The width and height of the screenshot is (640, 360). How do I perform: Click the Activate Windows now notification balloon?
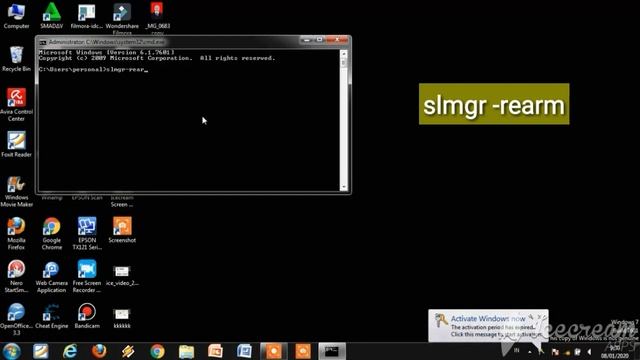488,325
